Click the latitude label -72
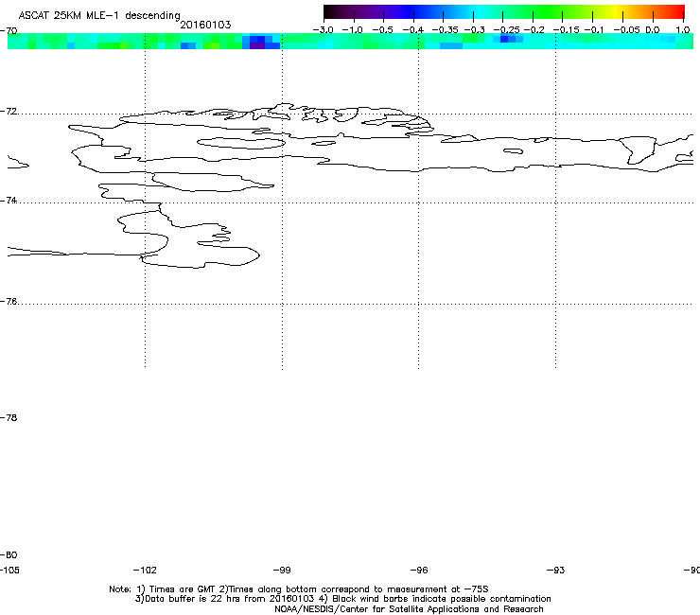Viewport: 700px width, 615px height. 9,111
